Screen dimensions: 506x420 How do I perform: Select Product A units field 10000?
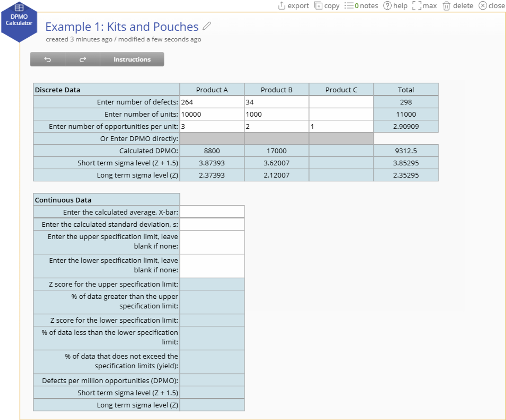[212, 114]
